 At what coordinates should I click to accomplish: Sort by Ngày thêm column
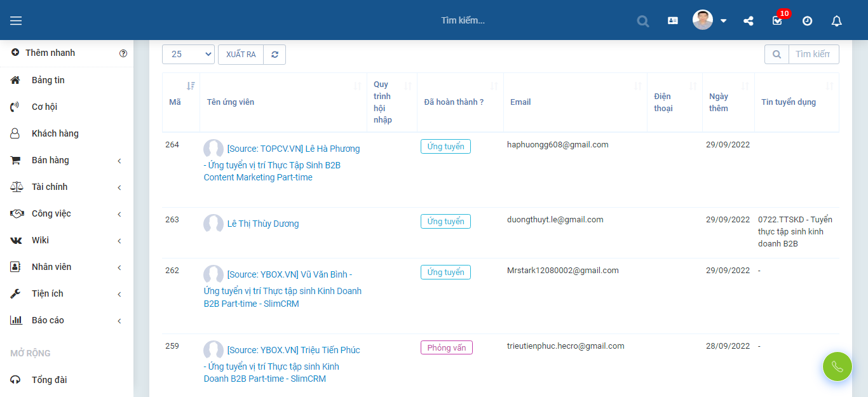[x=728, y=102]
